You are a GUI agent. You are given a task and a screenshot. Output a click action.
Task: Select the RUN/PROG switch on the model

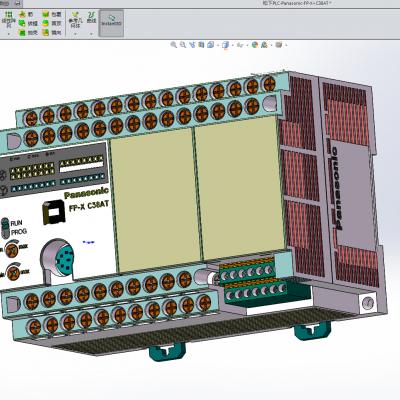click(5, 228)
